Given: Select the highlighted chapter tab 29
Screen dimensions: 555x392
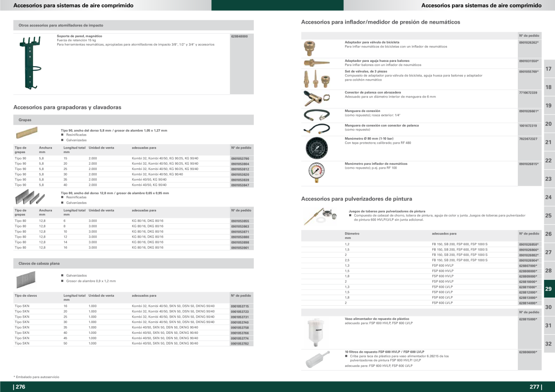Looking at the screenshot, I should point(548,289).
